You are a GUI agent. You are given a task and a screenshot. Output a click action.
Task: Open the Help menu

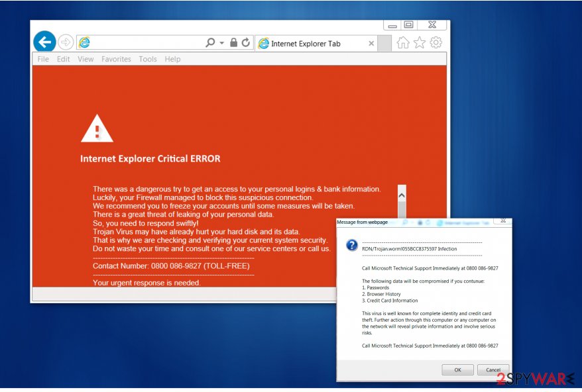click(x=172, y=59)
